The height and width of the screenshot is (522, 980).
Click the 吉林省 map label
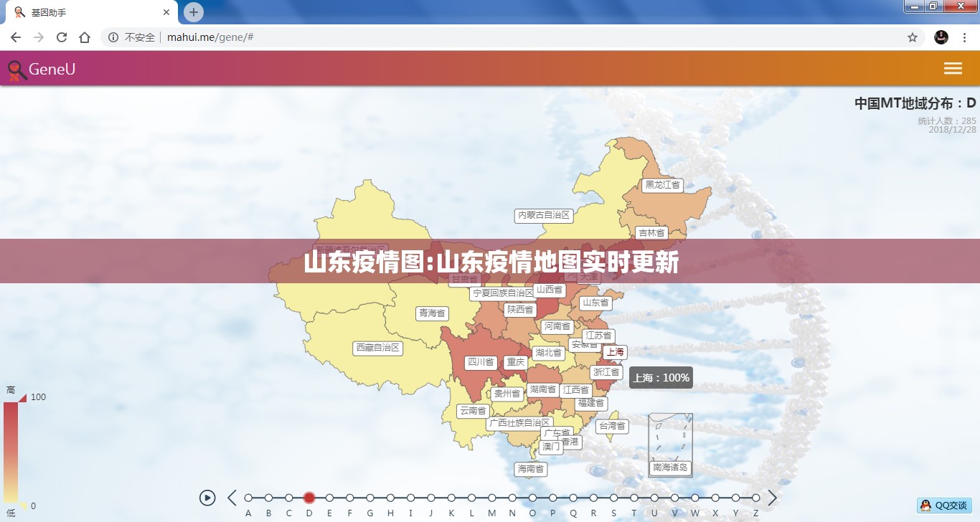point(651,233)
